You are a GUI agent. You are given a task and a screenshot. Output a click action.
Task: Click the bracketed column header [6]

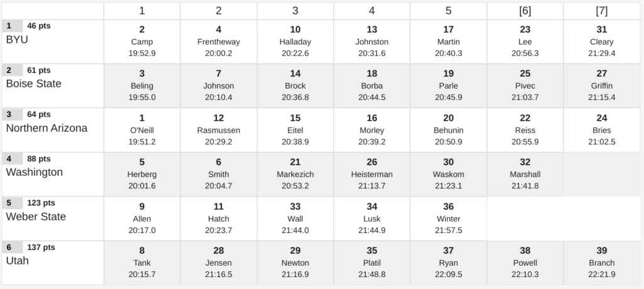coord(525,11)
